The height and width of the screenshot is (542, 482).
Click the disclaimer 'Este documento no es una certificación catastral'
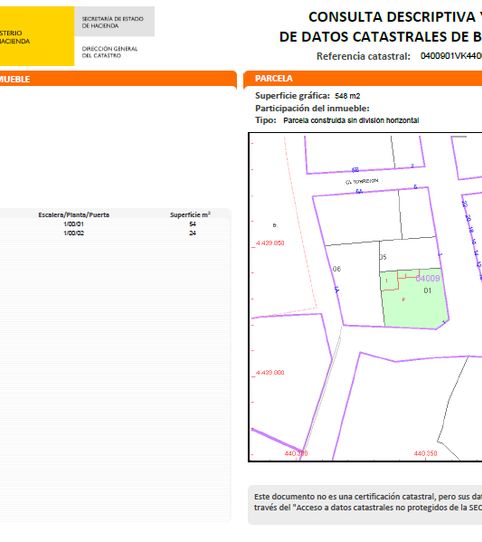345,496
